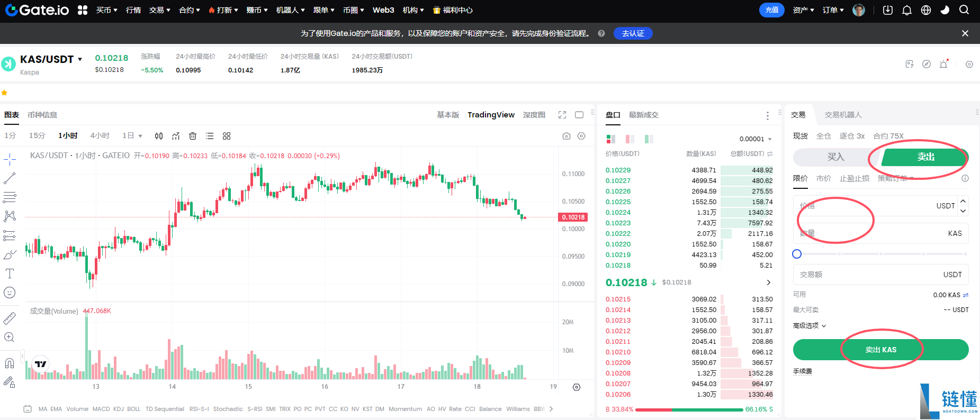The width and height of the screenshot is (980, 420).
Task: Open the notifications bell
Action: (907, 10)
